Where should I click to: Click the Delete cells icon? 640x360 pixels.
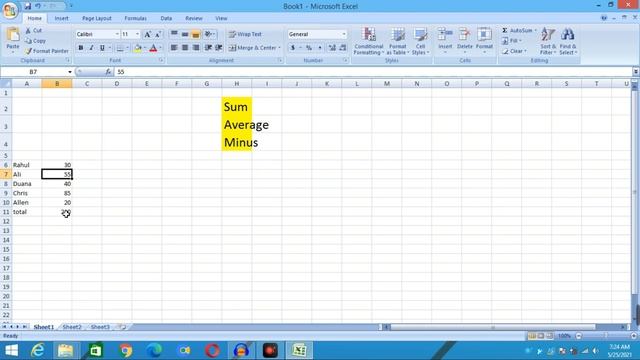[464, 34]
